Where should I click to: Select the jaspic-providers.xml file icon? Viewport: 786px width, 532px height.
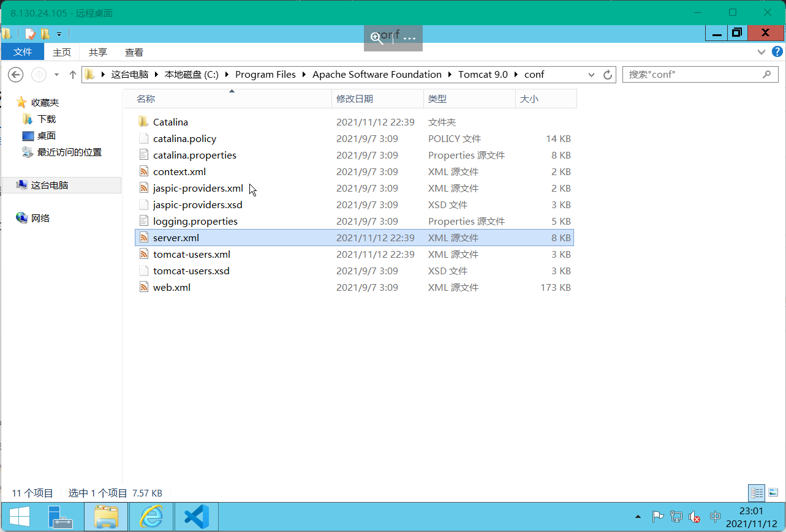(143, 188)
